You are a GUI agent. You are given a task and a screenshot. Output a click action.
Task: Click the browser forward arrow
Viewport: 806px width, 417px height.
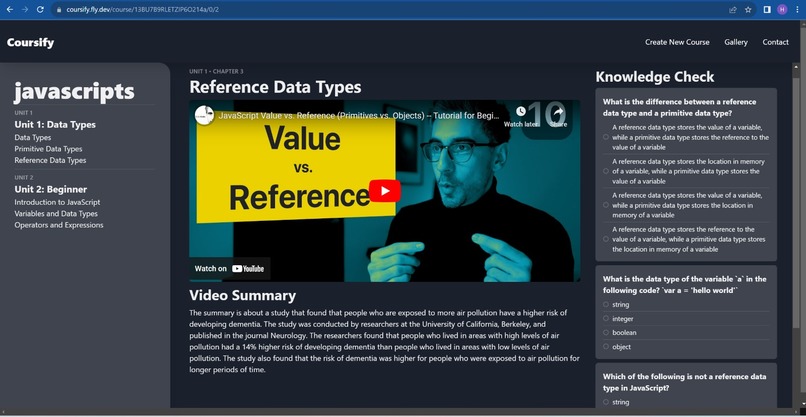click(25, 9)
